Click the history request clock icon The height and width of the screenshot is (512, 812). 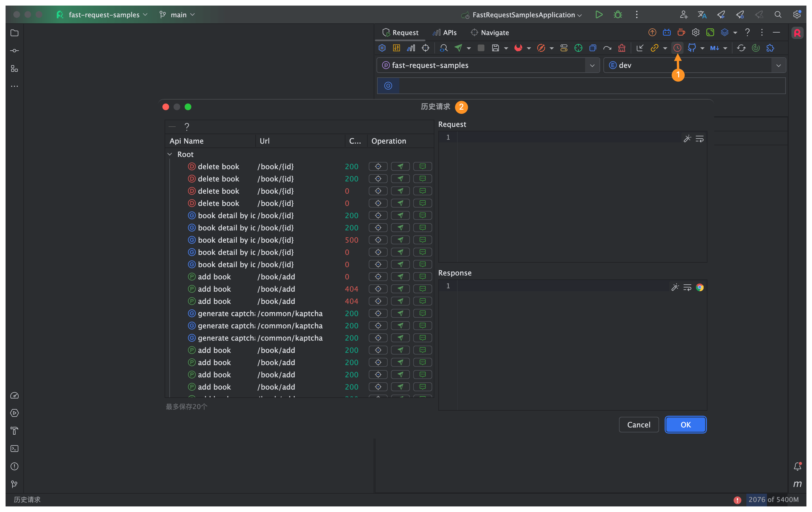coord(677,48)
